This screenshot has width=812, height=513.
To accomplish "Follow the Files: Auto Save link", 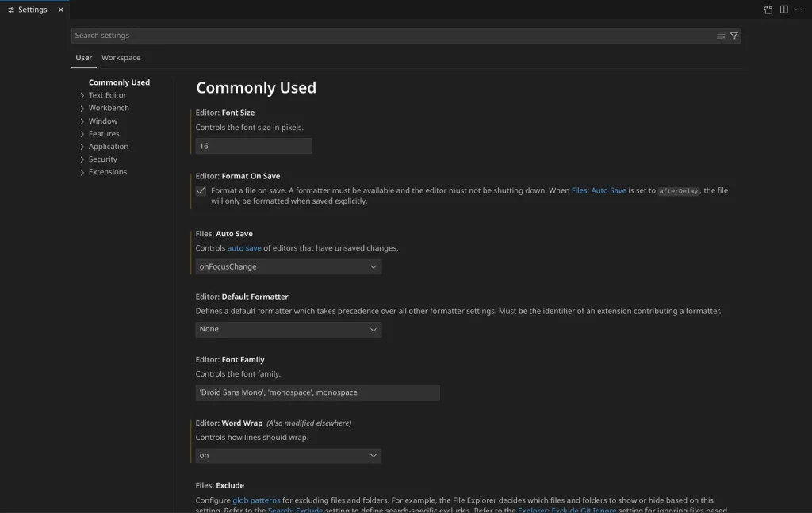I will [599, 190].
